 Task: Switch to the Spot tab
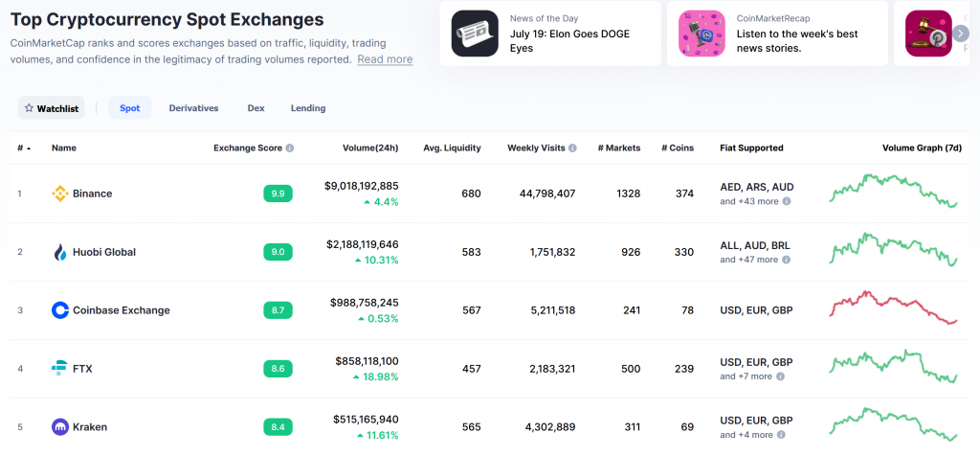130,107
